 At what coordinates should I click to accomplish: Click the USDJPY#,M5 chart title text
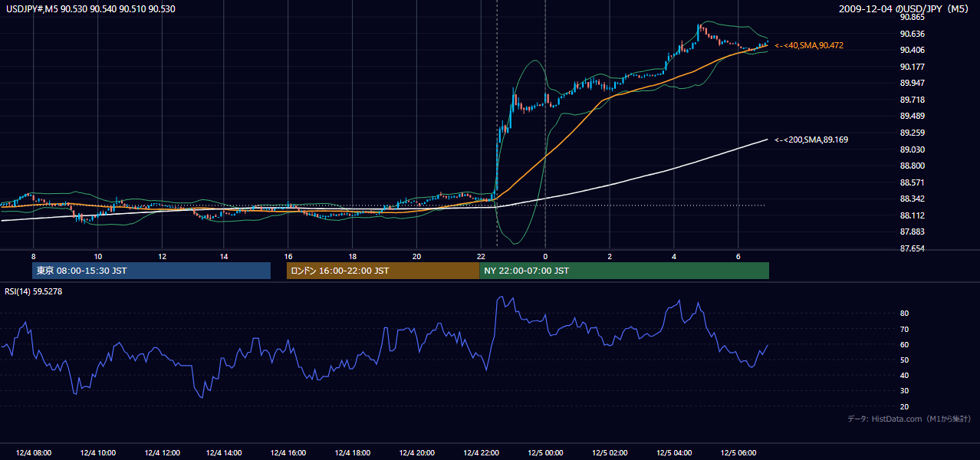[x=89, y=9]
